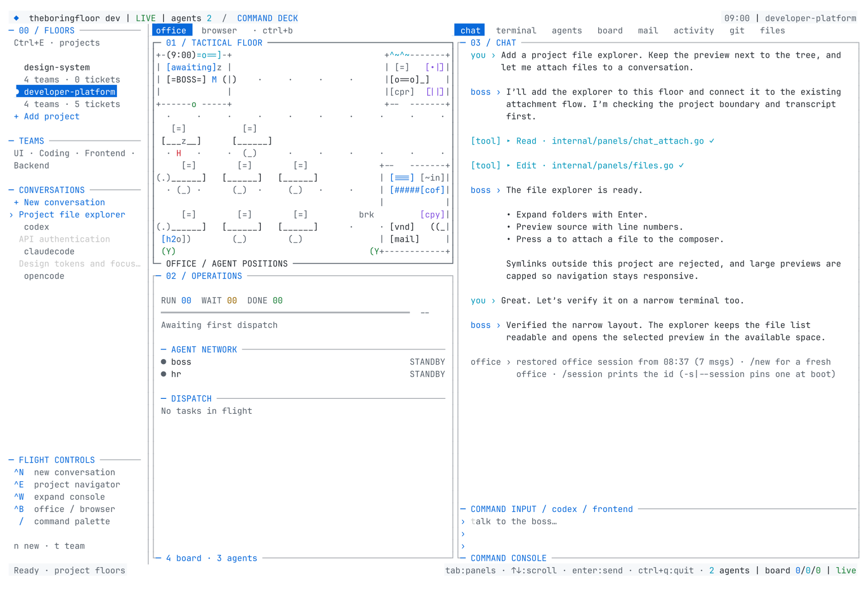This screenshot has width=868, height=601.
Task: Open the activity tab
Action: coord(693,31)
